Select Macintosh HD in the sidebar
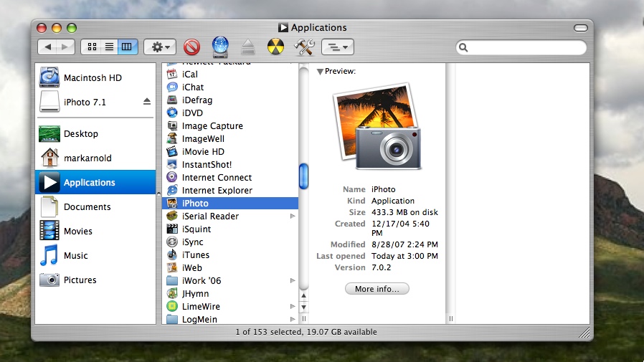 point(95,77)
